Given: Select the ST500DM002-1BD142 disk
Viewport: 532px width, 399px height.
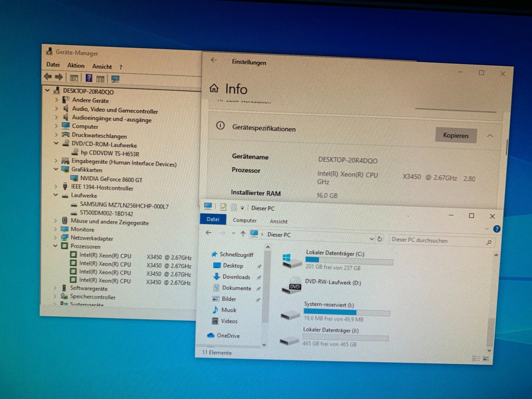Looking at the screenshot, I should pyautogui.click(x=106, y=213).
